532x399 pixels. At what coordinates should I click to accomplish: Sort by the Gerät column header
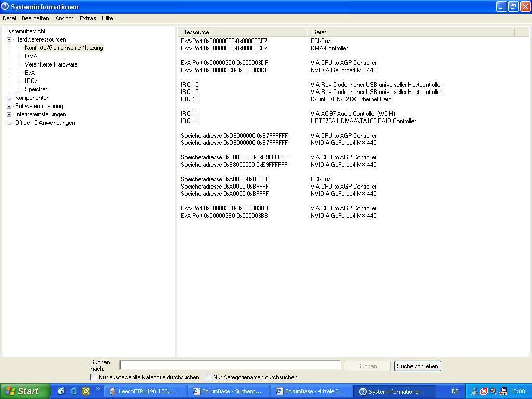coord(410,32)
